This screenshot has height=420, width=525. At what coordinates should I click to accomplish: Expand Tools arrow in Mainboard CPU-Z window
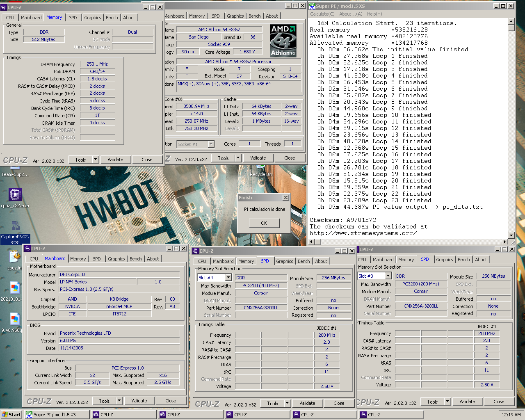pos(119,401)
